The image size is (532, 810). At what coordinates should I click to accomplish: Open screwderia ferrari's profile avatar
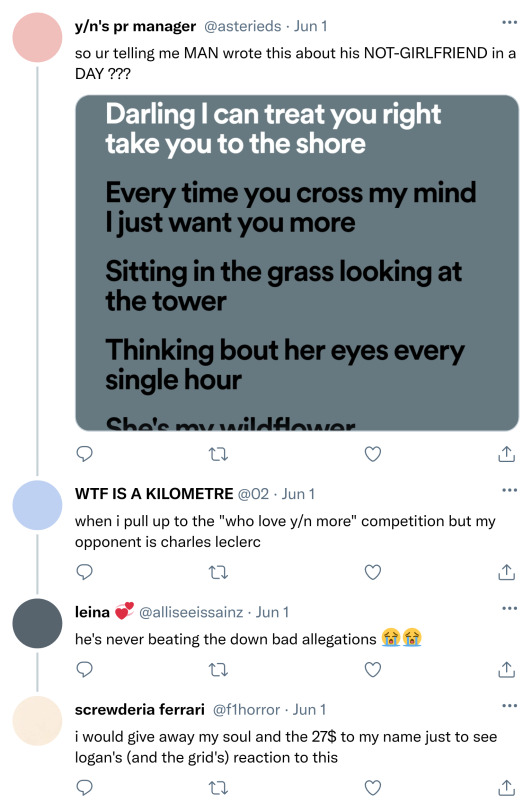click(x=37, y=720)
